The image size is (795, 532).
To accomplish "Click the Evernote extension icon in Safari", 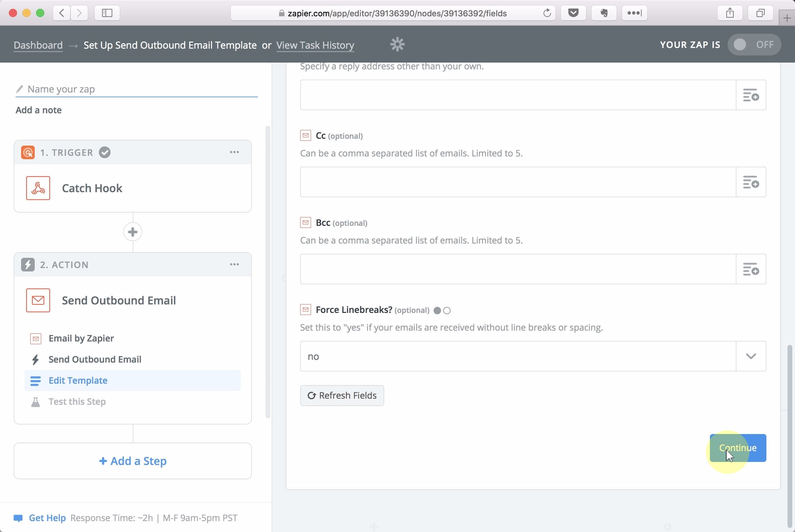I will (604, 13).
